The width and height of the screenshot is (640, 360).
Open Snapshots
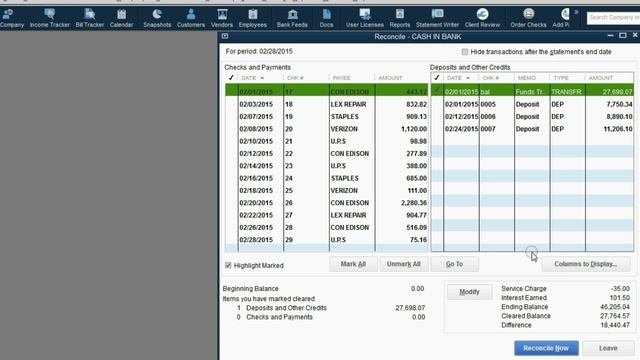click(x=157, y=18)
